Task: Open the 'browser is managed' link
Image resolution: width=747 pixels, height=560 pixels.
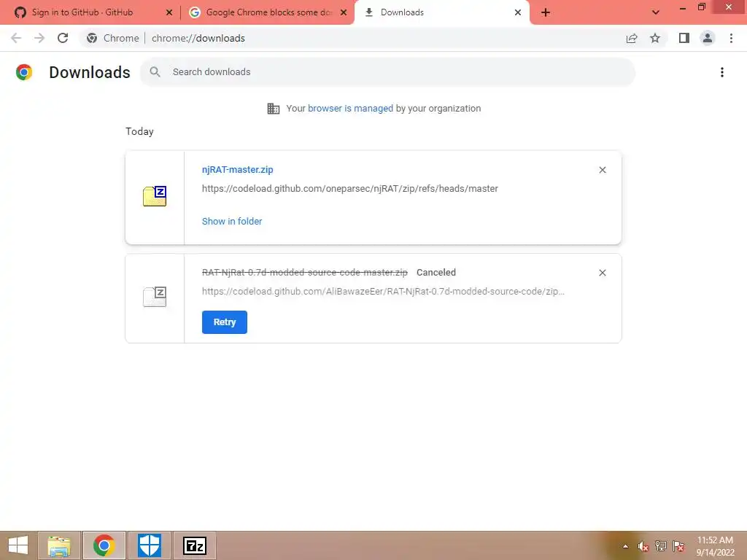Action: tap(350, 109)
